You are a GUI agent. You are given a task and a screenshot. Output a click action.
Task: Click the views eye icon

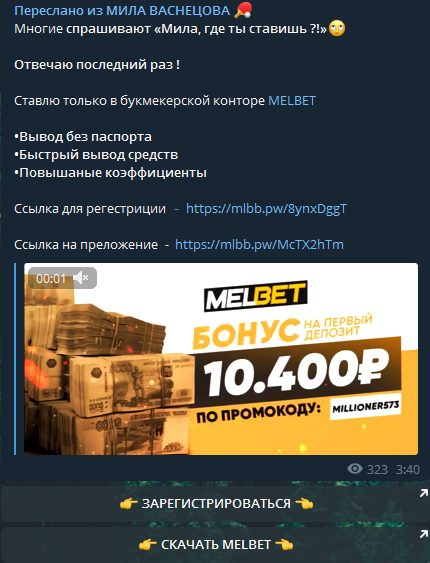coord(355,469)
